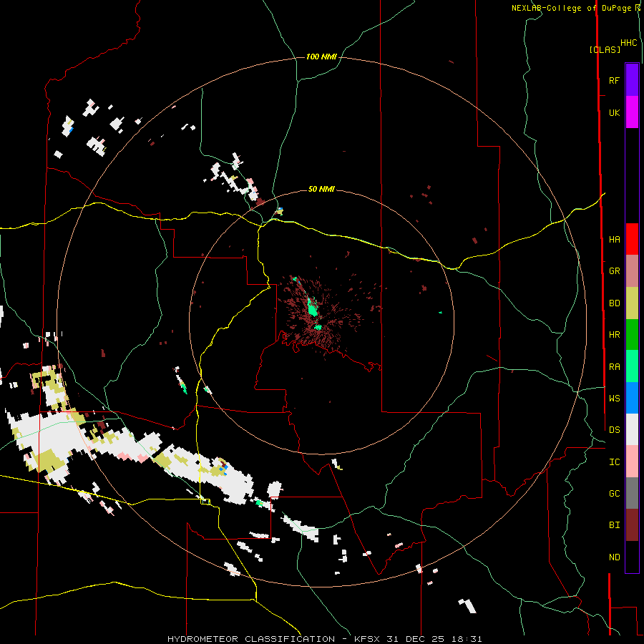
Task: Click the 'WS' legend label
Action: (614, 398)
